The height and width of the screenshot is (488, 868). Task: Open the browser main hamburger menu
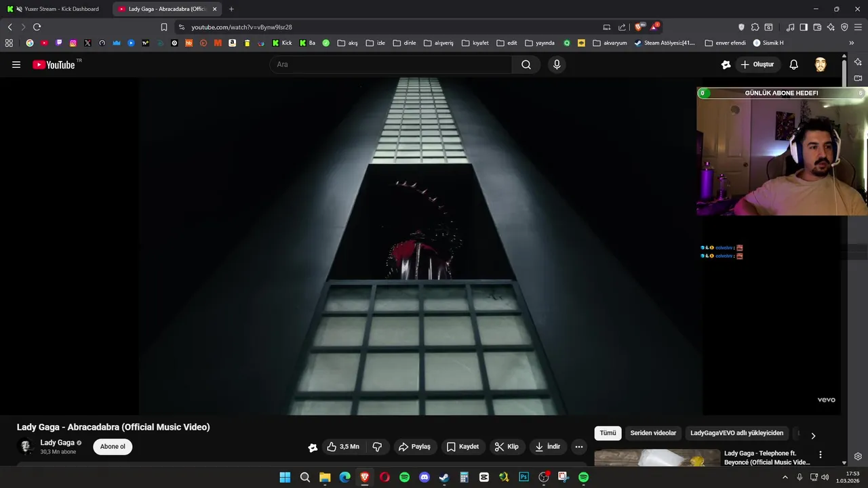click(x=859, y=27)
